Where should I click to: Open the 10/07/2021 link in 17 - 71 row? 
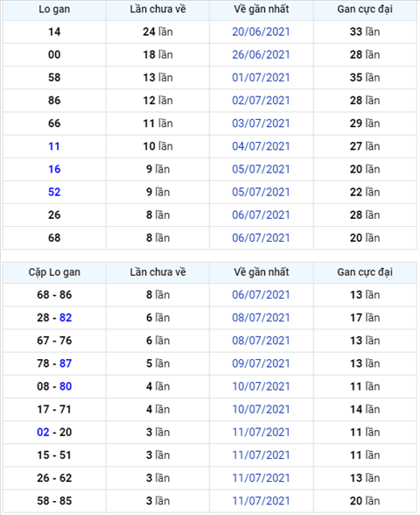[261, 410]
